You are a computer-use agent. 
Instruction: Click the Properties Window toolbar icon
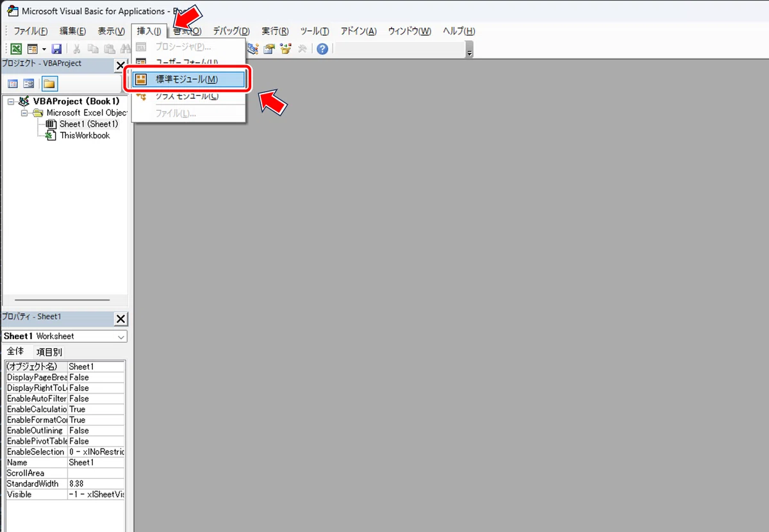(x=269, y=49)
